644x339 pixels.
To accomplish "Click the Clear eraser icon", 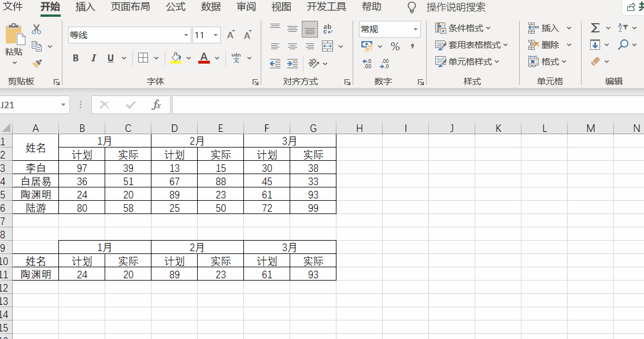I will click(595, 62).
